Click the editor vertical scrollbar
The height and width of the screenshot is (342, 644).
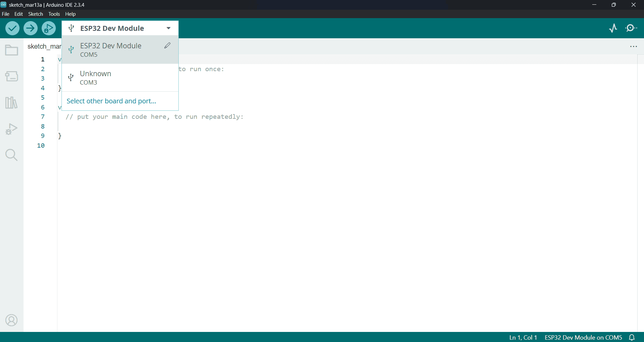point(641,193)
